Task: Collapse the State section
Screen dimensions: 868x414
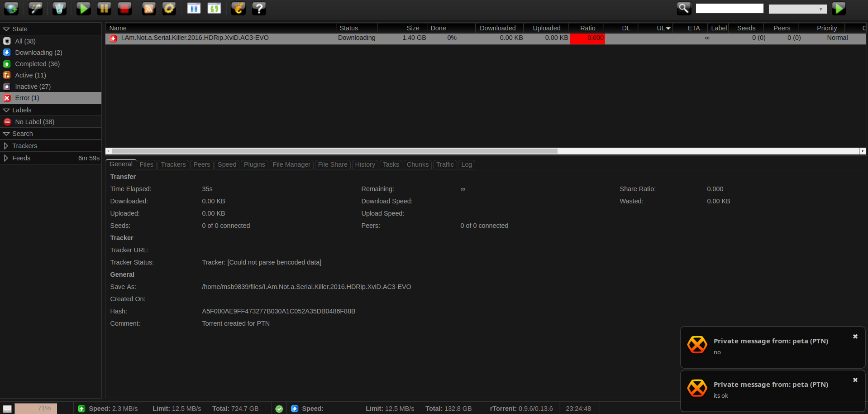Action: [6, 29]
